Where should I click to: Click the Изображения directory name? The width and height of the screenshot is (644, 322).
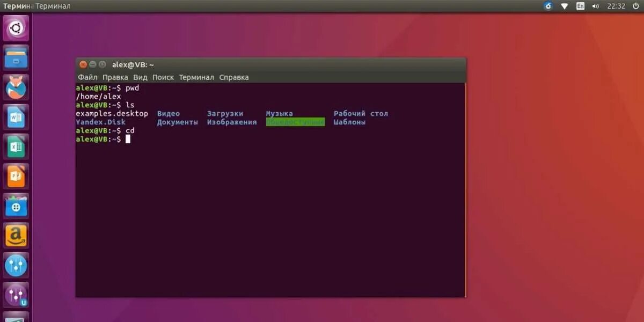click(232, 122)
